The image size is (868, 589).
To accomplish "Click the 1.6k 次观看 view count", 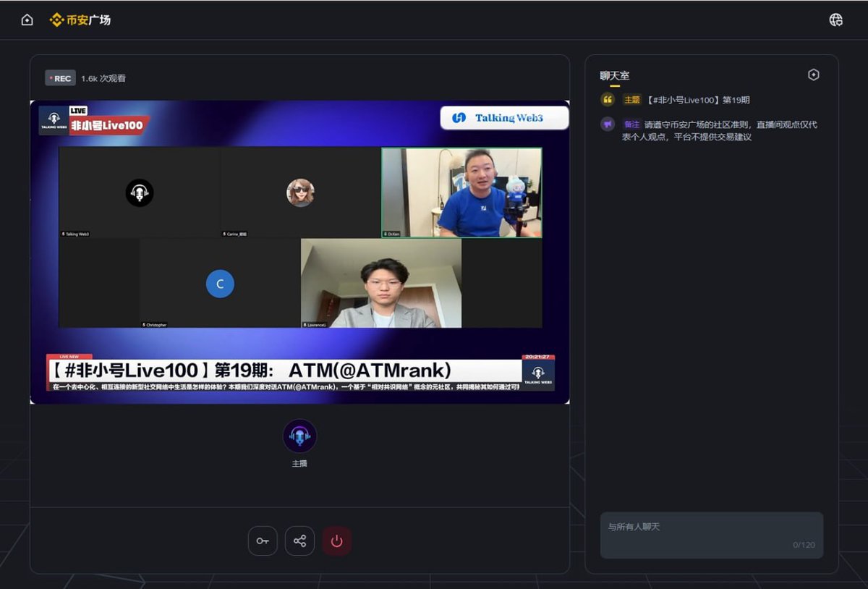I will point(103,78).
